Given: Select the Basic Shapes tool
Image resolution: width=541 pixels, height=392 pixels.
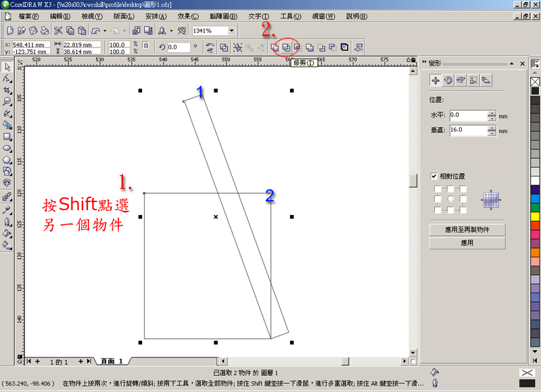Looking at the screenshot, I should pos(7,172).
